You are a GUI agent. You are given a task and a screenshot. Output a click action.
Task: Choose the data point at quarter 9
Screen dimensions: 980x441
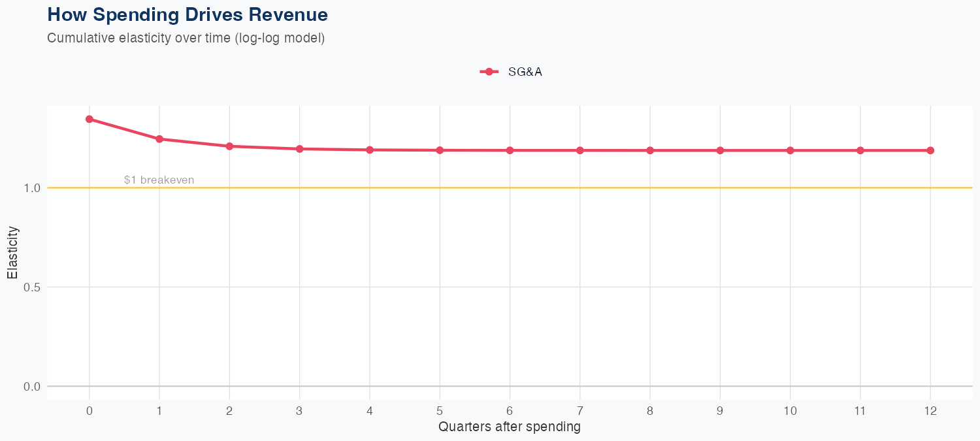click(720, 150)
